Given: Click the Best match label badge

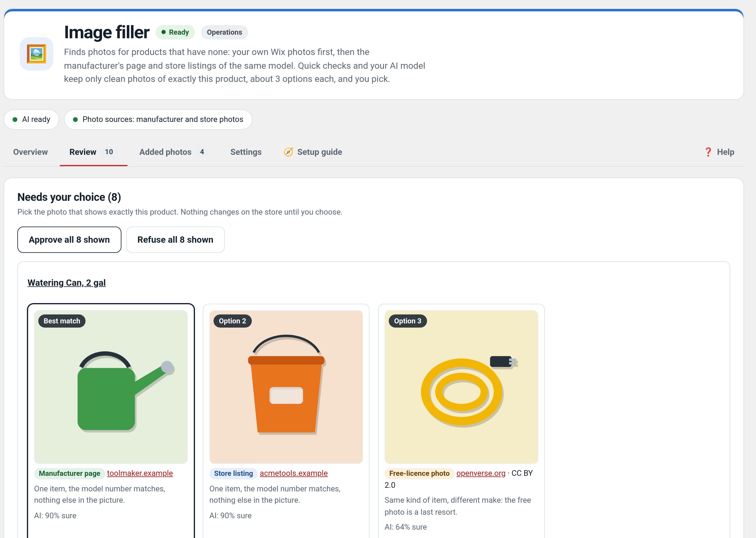Looking at the screenshot, I should pos(62,321).
